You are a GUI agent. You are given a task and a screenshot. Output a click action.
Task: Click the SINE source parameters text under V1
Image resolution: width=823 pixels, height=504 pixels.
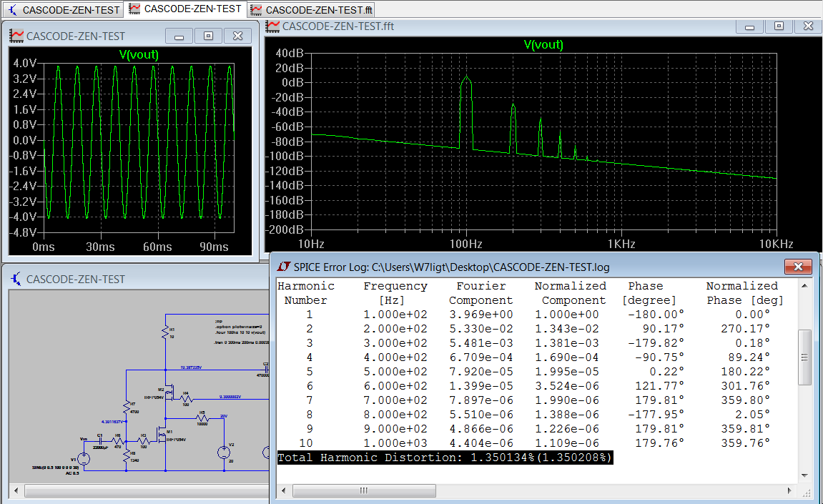[56, 468]
